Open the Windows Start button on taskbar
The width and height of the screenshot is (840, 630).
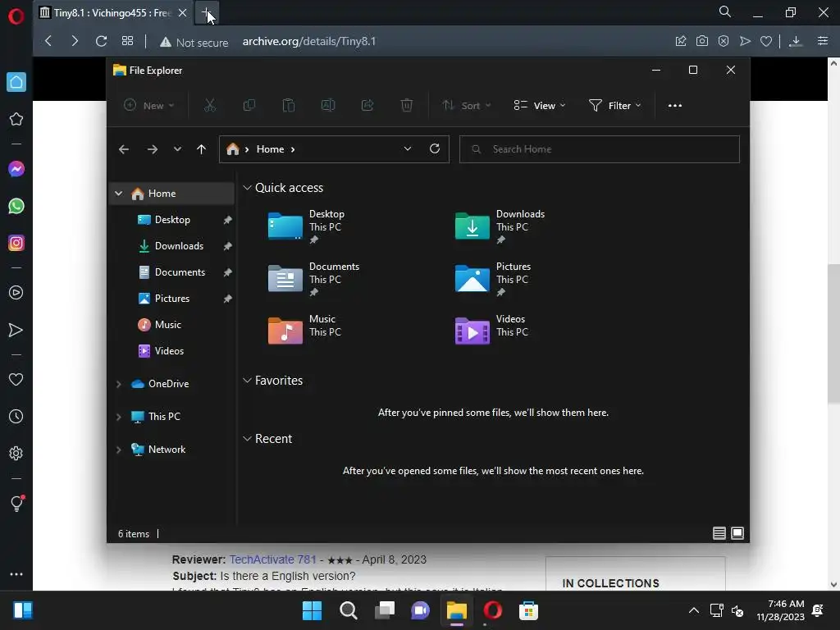click(312, 610)
